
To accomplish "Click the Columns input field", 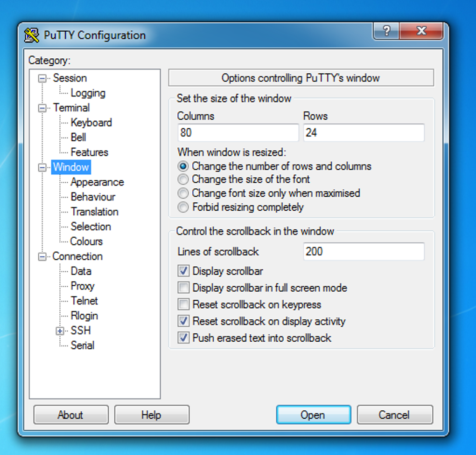I will pos(238,132).
